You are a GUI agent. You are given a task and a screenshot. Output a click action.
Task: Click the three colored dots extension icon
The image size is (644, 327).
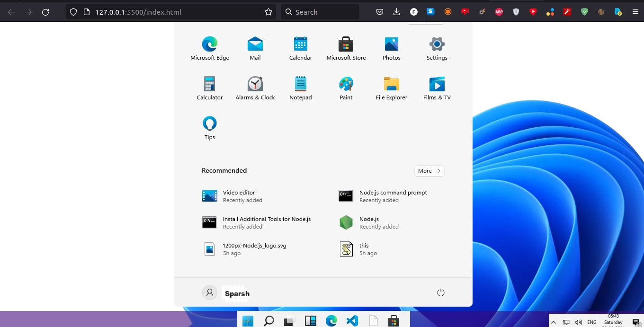pyautogui.click(x=550, y=12)
